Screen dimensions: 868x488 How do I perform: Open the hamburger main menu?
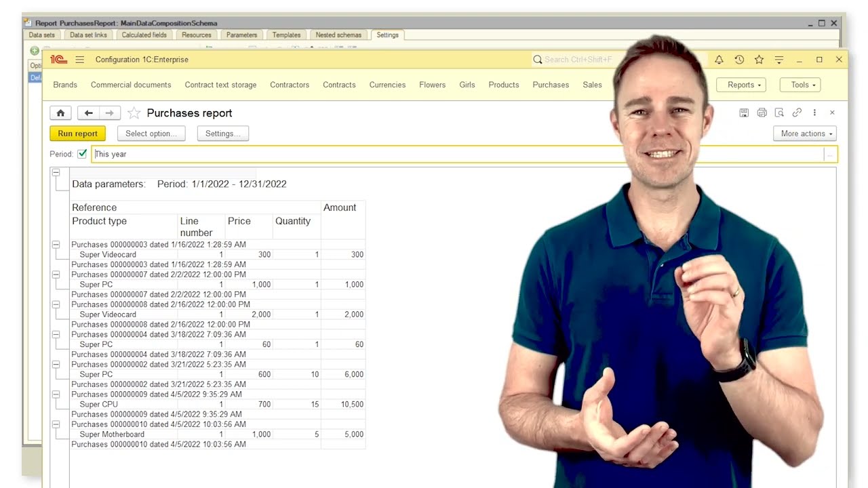coord(80,60)
